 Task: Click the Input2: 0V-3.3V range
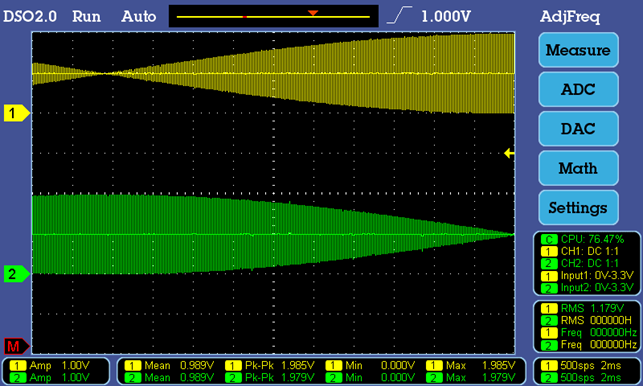coord(597,288)
